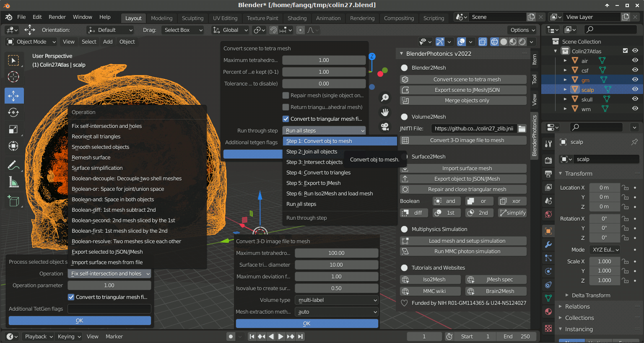Open the Render menu
The height and width of the screenshot is (343, 644).
coord(57,17)
